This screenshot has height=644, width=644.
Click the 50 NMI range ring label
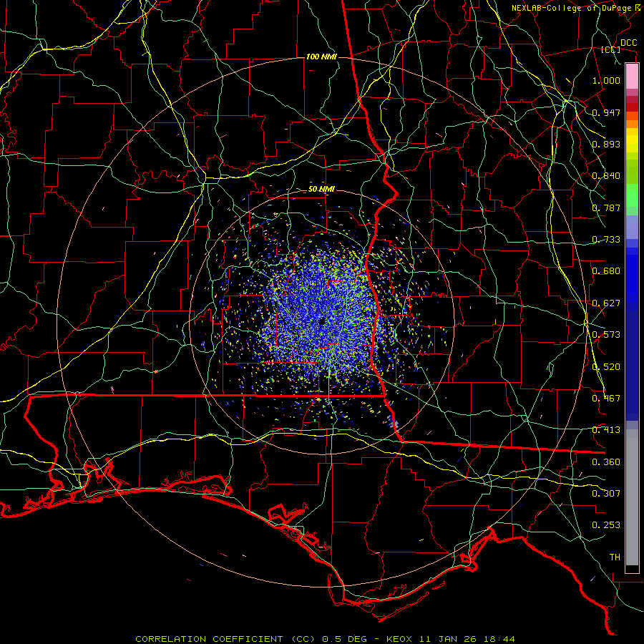321,190
